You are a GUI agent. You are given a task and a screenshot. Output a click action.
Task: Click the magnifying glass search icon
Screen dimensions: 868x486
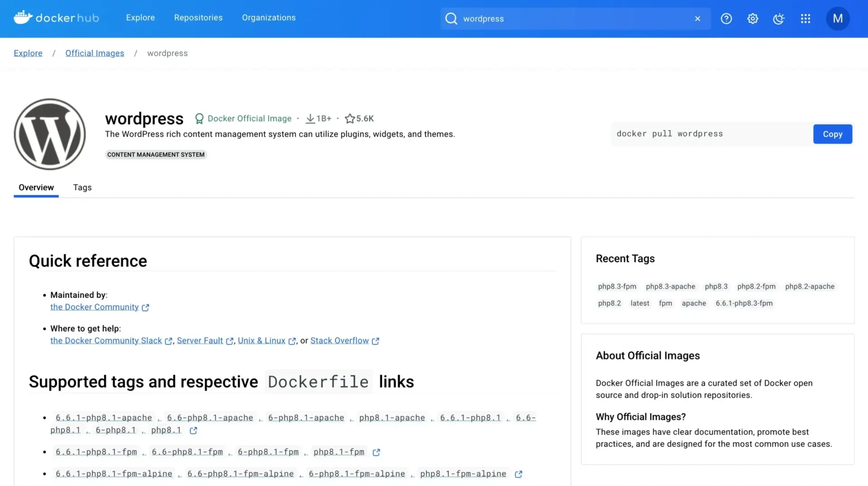(451, 19)
